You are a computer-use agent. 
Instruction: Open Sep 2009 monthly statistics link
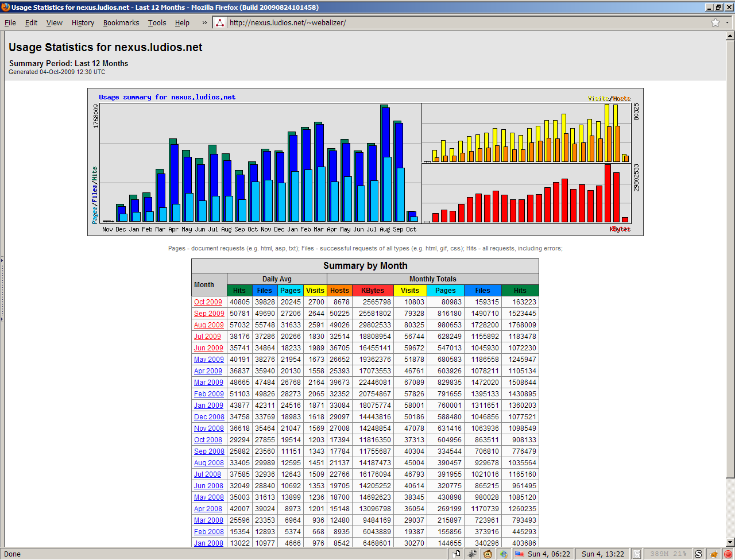click(x=209, y=314)
